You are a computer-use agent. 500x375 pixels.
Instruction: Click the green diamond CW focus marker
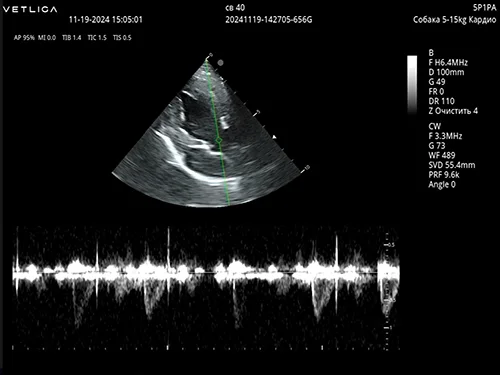tap(219, 140)
